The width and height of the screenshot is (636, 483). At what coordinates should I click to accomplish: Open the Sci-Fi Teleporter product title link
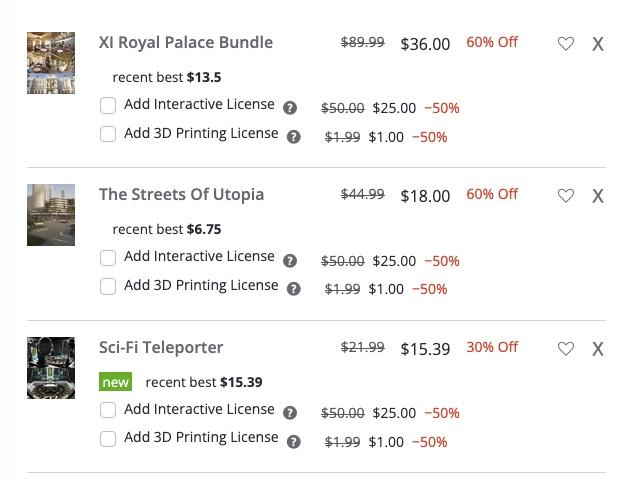click(x=161, y=347)
